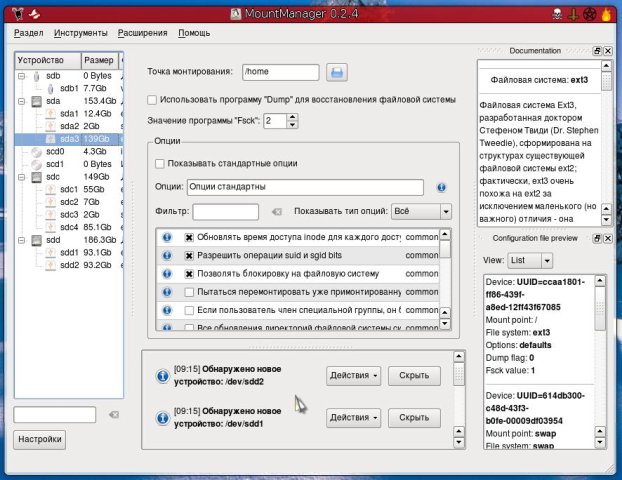Click the notifications list scrollbar thumb
This screenshot has height=480, width=622.
tap(459, 373)
